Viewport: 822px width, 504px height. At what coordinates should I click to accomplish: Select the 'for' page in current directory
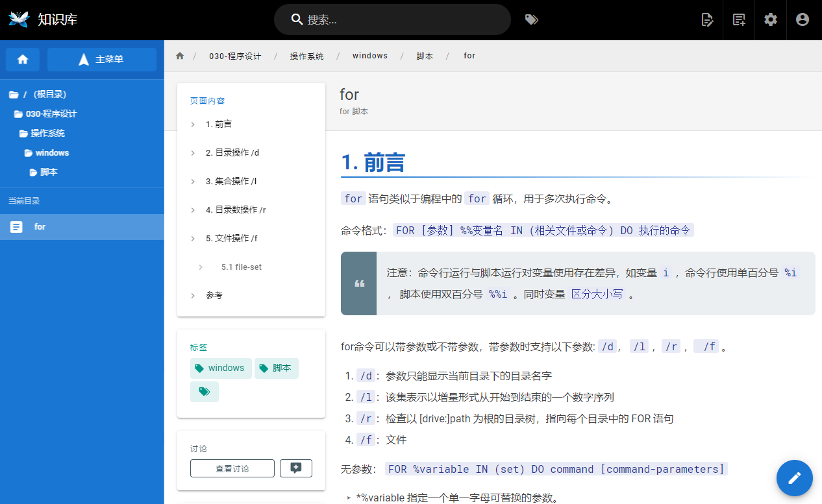coord(40,227)
